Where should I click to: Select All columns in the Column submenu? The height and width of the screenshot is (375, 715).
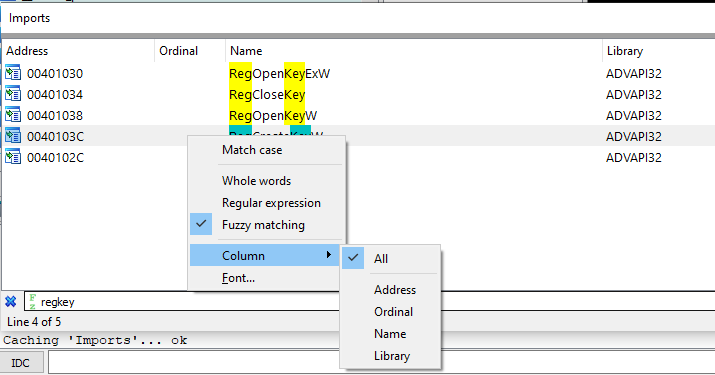(390, 258)
